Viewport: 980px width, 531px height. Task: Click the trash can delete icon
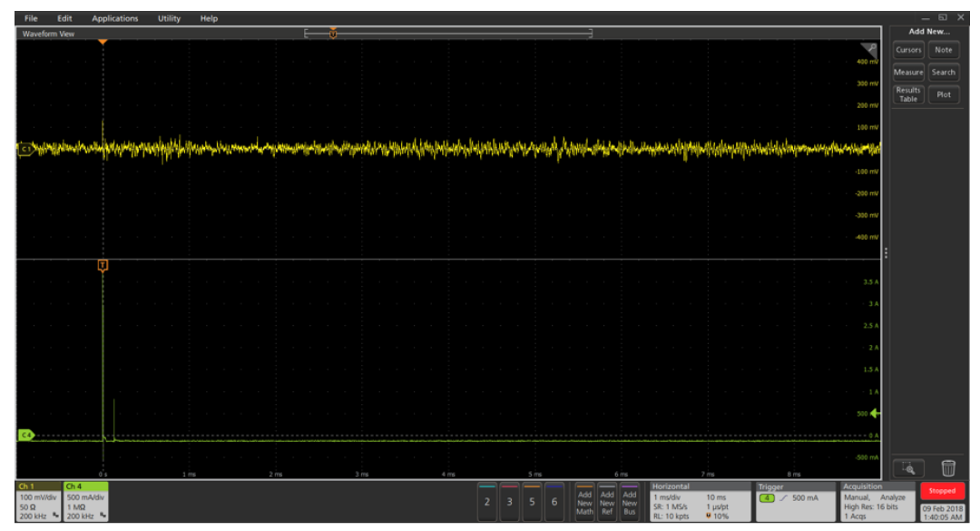tap(947, 467)
